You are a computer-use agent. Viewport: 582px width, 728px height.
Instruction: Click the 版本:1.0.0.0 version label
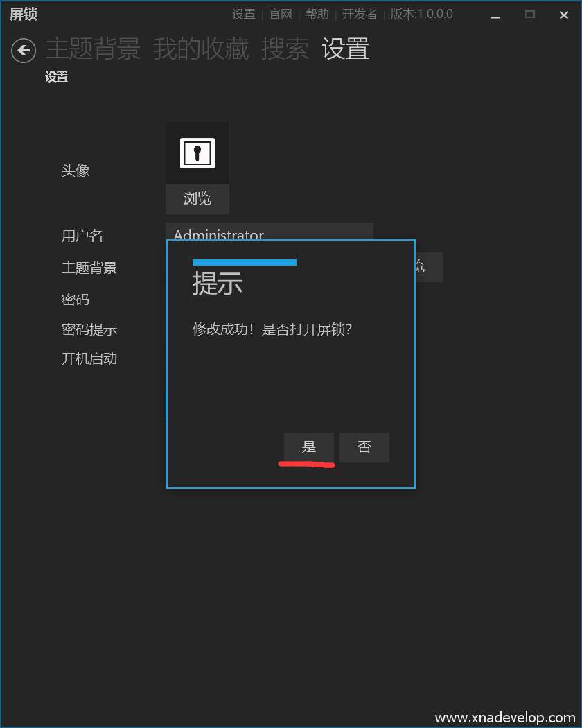[421, 15]
